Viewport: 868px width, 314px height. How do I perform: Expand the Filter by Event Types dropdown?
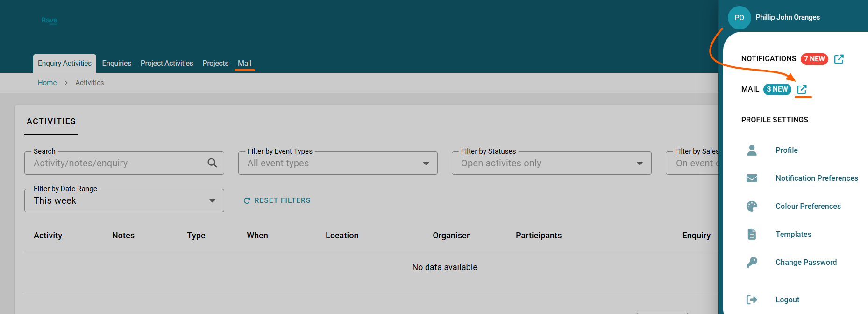tap(426, 163)
